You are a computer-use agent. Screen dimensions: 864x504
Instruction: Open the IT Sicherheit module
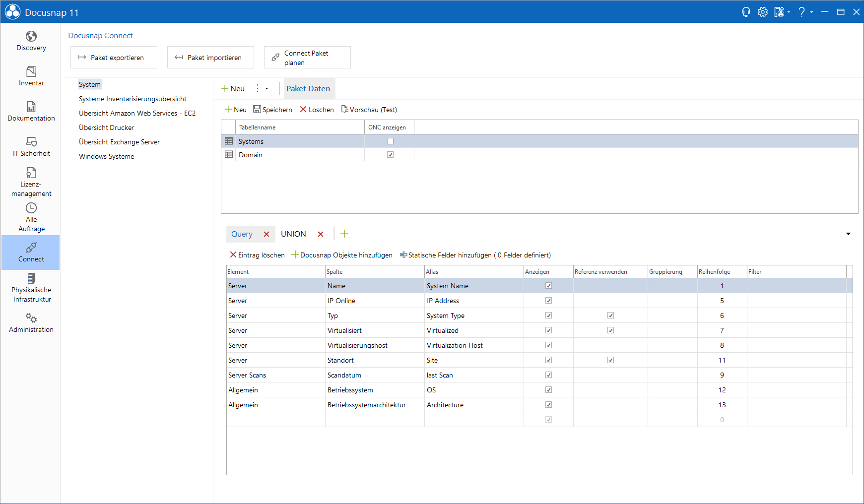[x=31, y=147]
